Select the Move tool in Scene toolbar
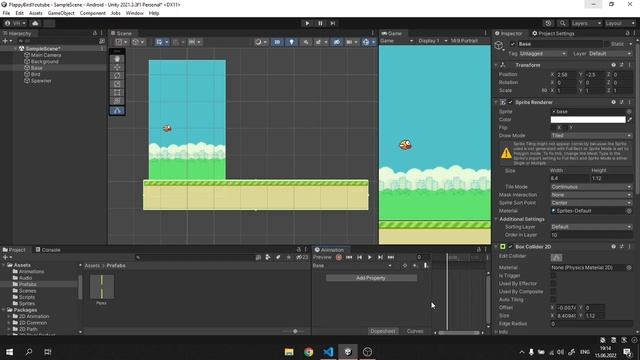640x360 pixels. pyautogui.click(x=117, y=67)
